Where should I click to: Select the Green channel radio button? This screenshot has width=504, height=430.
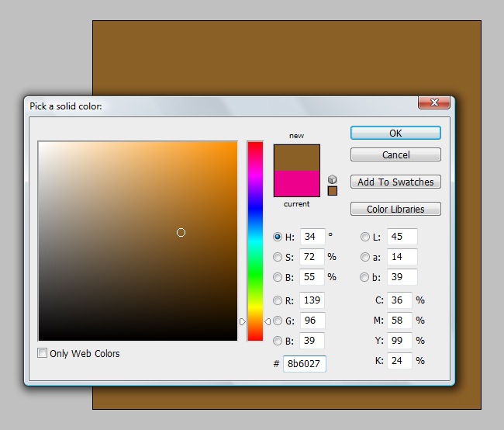click(278, 321)
